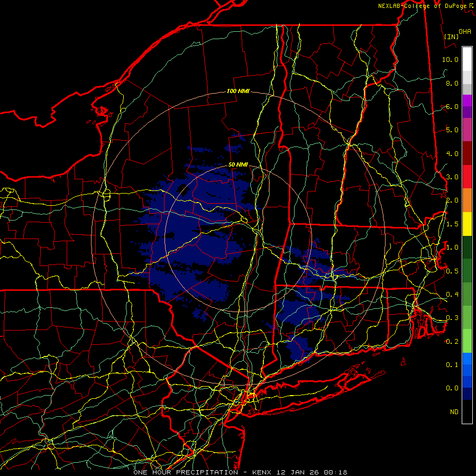Viewport: 476px width, 476px height.
Task: Click the orange 2.0 inch legend swatch
Action: pyautogui.click(x=467, y=200)
